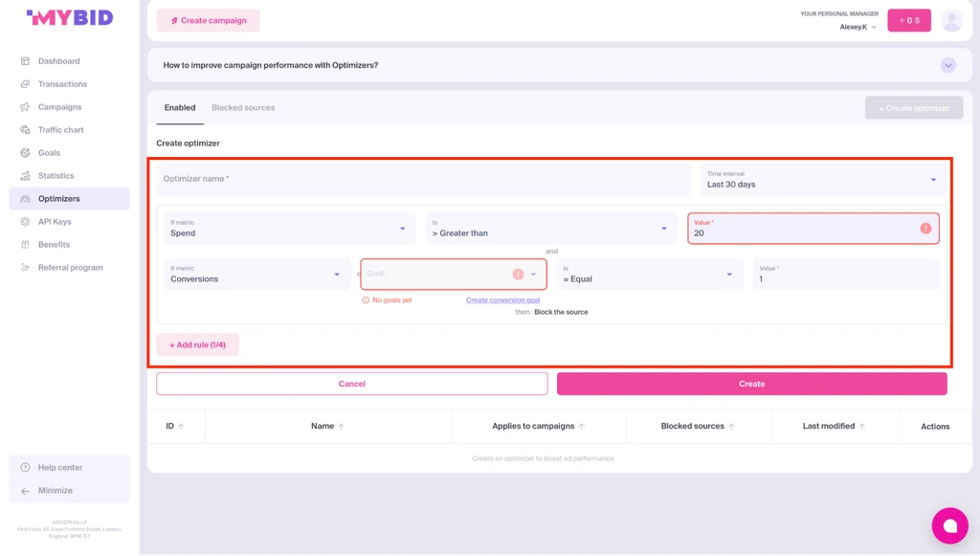Expand the Optimizers help accordion chevron
The height and width of the screenshot is (556, 980).
(948, 65)
